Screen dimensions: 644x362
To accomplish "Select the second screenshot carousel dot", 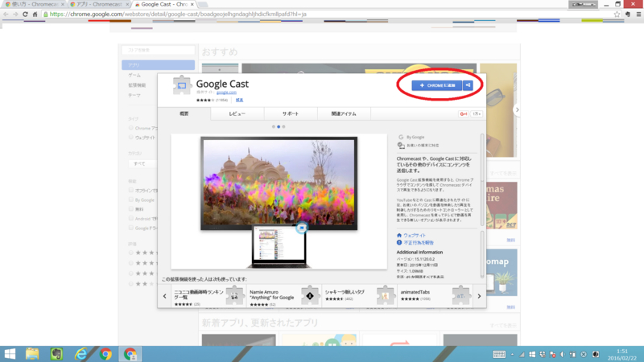I will [x=279, y=127].
